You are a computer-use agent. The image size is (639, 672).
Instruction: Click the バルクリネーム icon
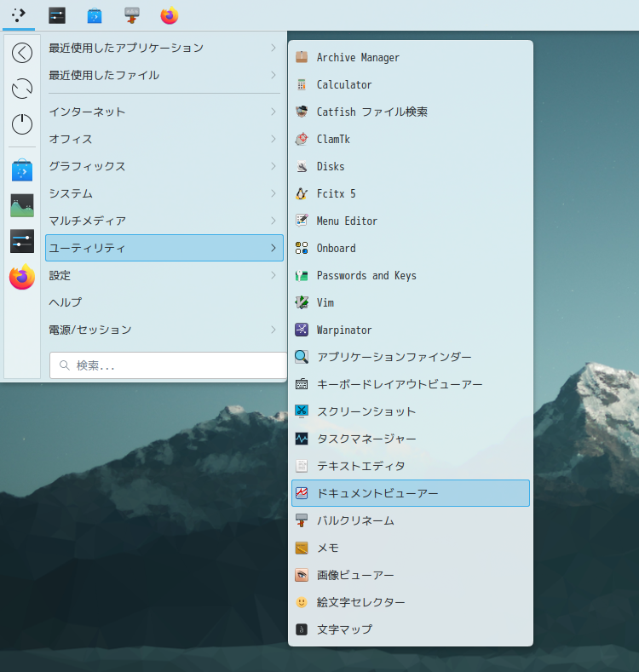click(x=302, y=520)
